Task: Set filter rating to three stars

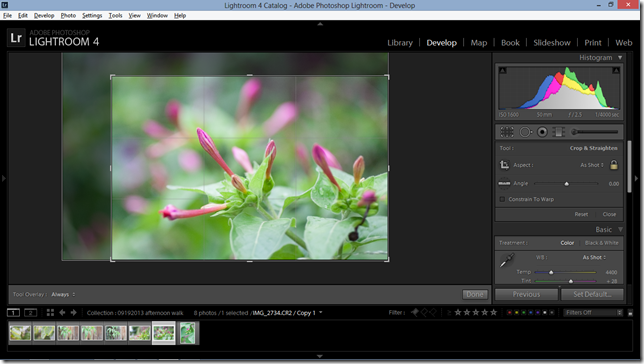Action: coord(476,313)
